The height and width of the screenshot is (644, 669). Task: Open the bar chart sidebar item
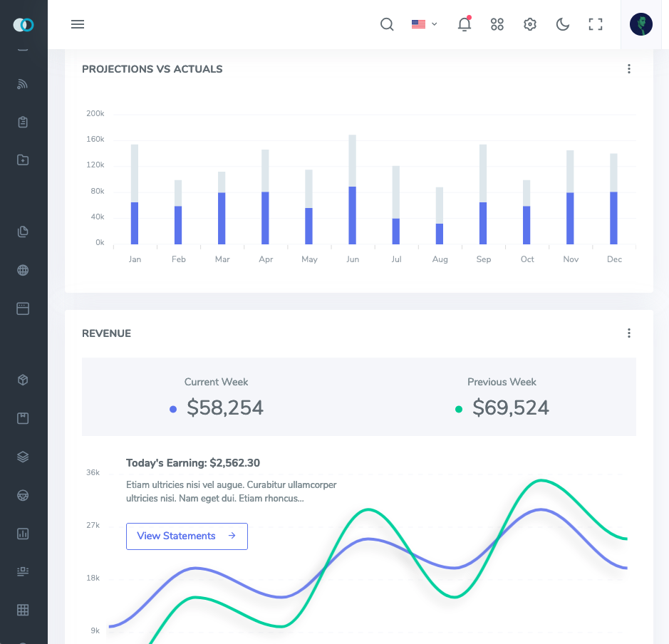[x=23, y=534]
